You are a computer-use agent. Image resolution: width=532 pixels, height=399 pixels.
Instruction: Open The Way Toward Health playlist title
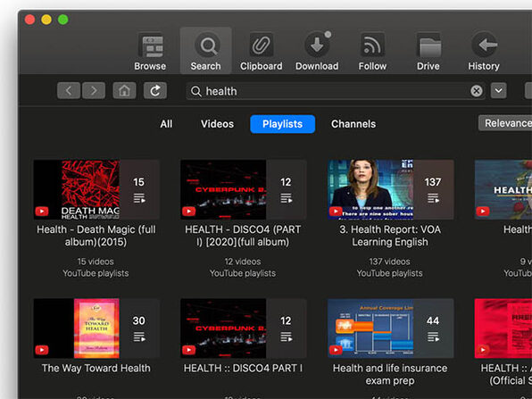(x=96, y=368)
